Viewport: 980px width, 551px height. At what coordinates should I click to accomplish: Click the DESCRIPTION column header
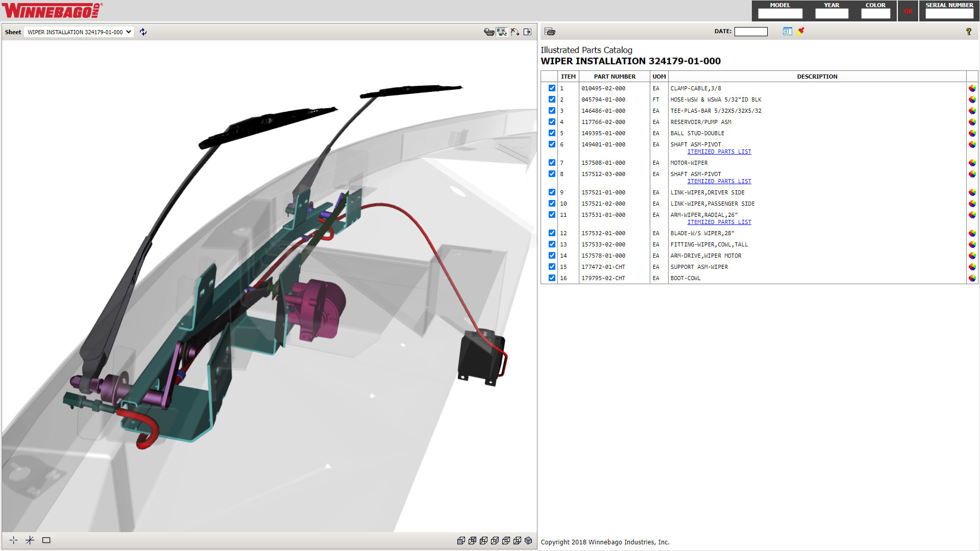click(x=817, y=77)
